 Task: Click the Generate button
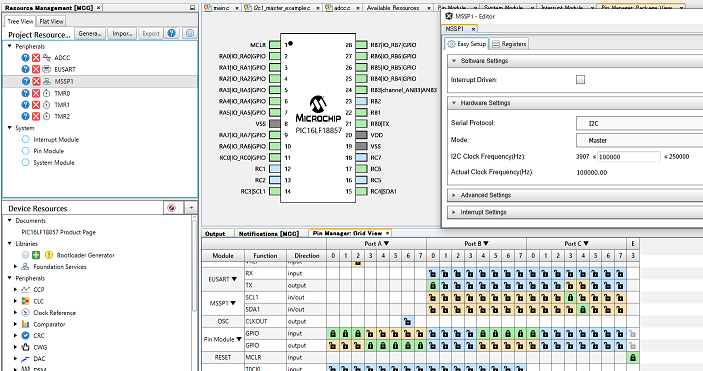90,34
